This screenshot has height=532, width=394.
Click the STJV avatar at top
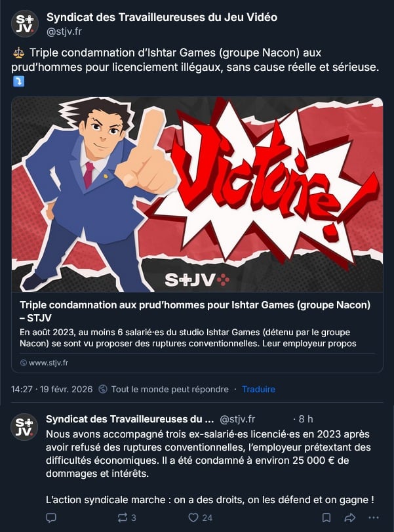click(x=25, y=24)
